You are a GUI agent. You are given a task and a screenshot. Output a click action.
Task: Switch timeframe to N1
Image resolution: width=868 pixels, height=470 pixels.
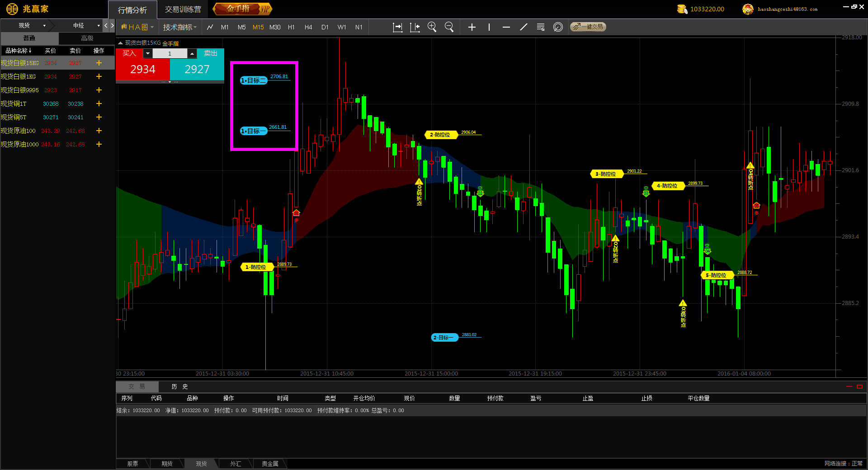click(359, 27)
